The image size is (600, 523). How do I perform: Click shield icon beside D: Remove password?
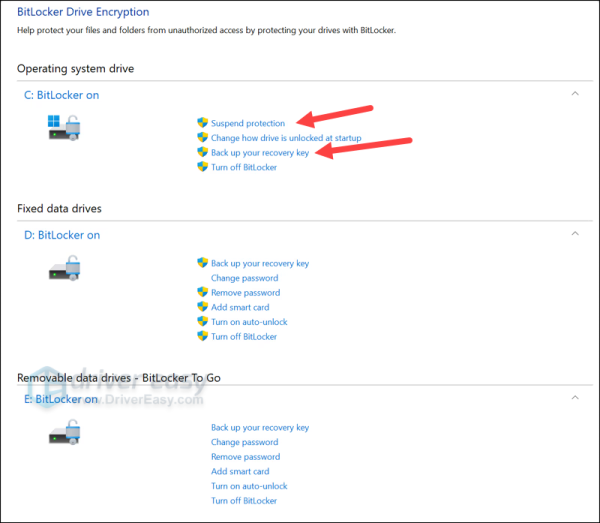pyautogui.click(x=202, y=292)
